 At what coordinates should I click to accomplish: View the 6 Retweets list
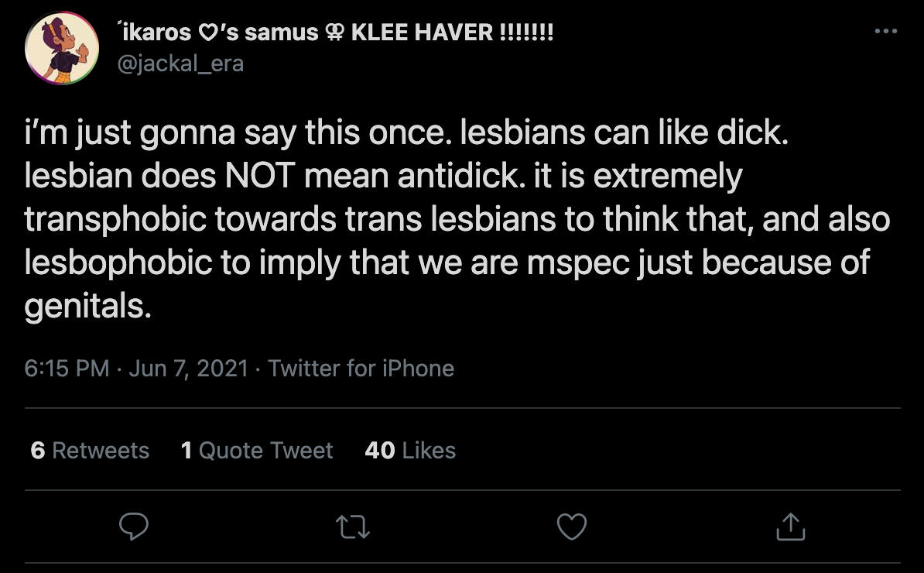pyautogui.click(x=90, y=450)
